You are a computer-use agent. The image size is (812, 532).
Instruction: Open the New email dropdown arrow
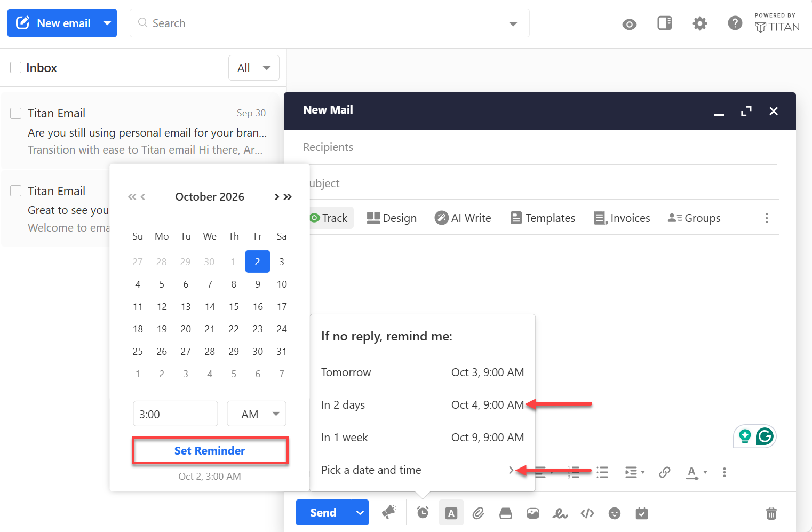point(107,23)
